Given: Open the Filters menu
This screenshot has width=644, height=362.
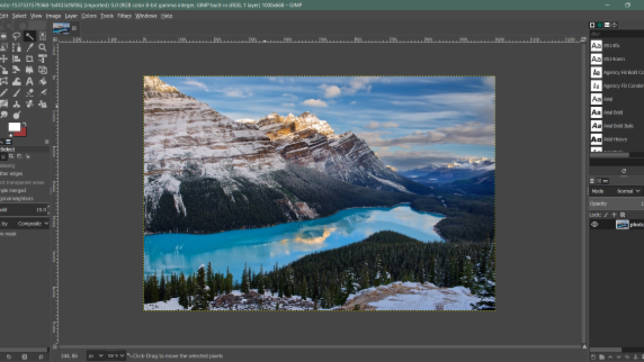Looking at the screenshot, I should click(x=125, y=16).
